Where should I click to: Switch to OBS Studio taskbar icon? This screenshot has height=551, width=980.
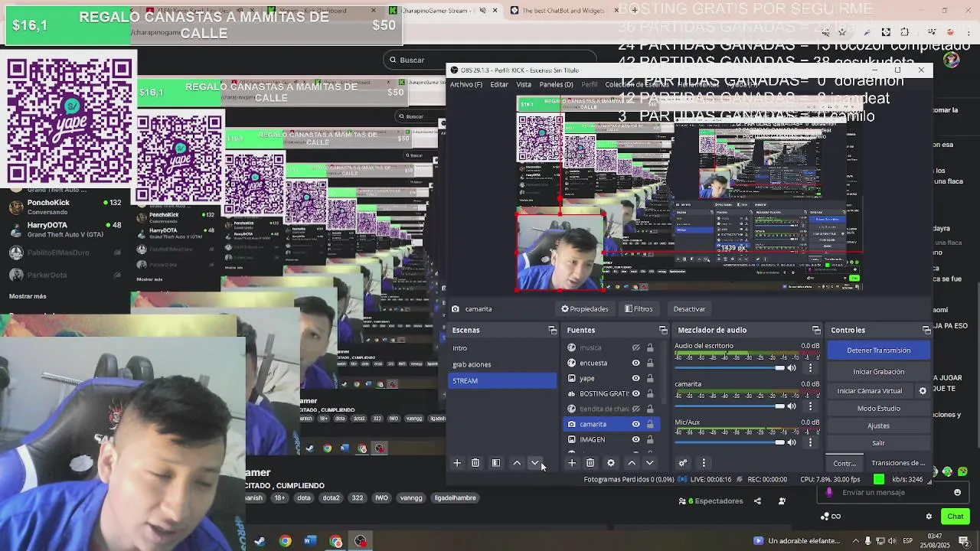coord(361,541)
